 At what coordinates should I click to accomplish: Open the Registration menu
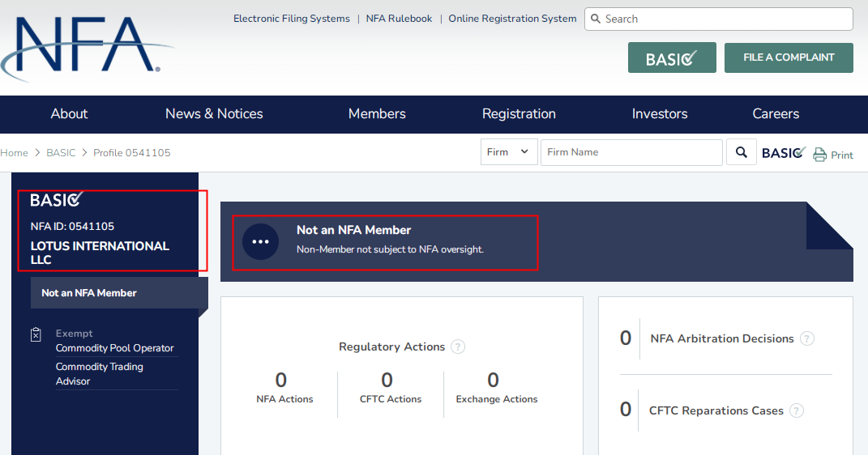[519, 114]
